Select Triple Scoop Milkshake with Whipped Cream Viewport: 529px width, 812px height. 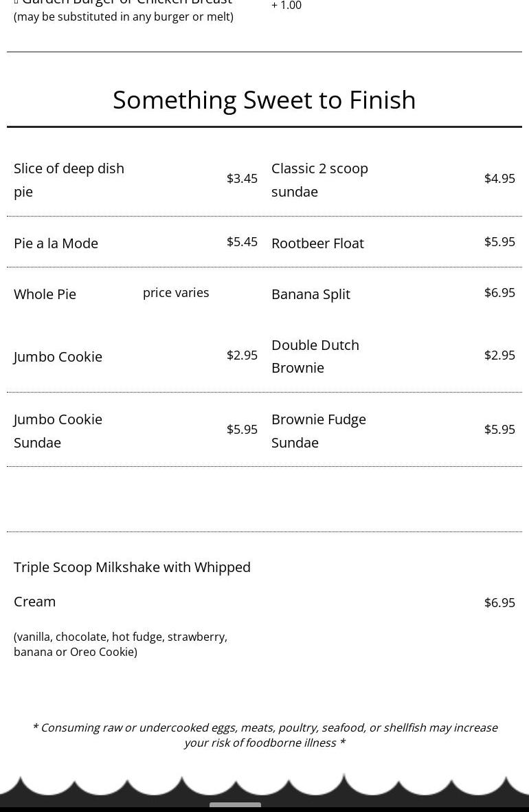132,584
